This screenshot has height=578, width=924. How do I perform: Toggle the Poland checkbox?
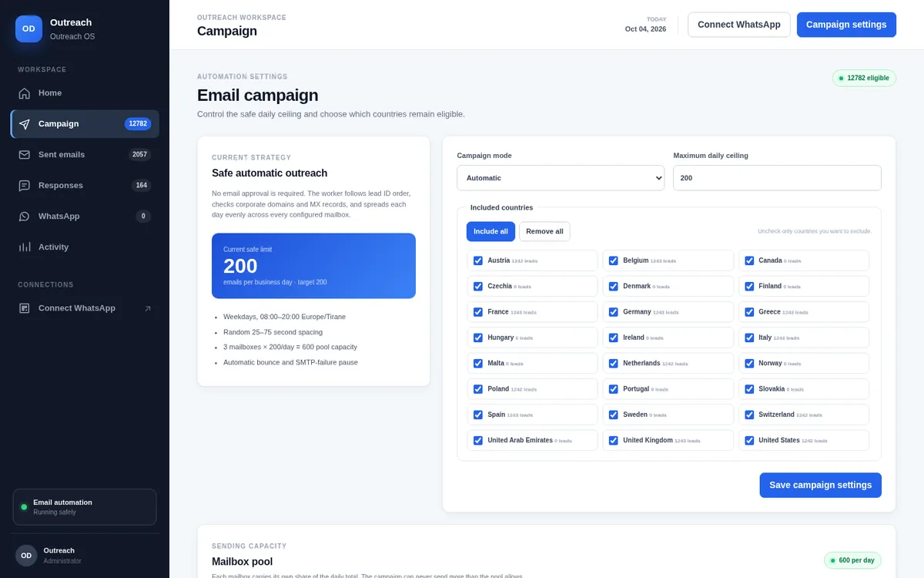point(478,389)
